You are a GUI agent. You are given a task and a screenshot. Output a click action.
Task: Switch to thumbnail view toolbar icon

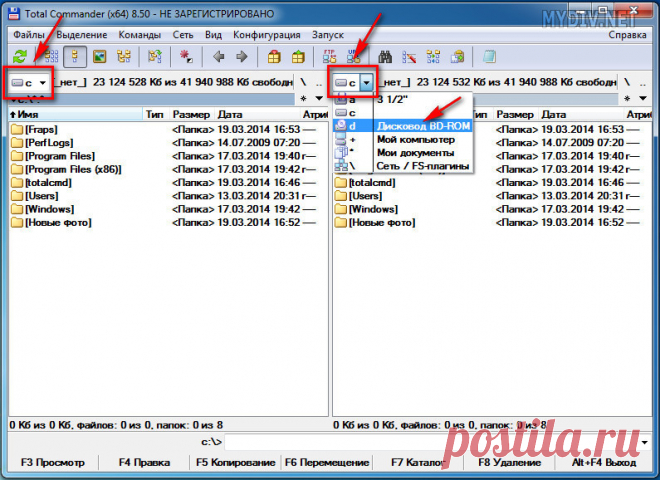99,56
